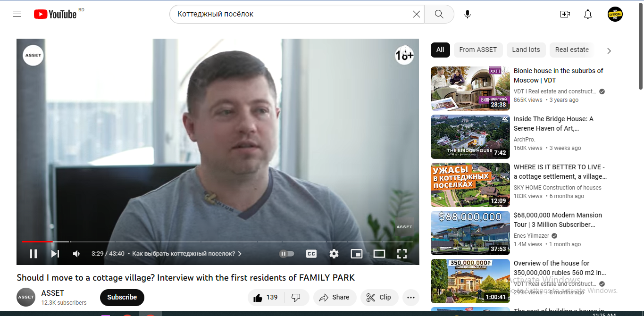
Task: Select the All filter chip
Action: click(440, 50)
